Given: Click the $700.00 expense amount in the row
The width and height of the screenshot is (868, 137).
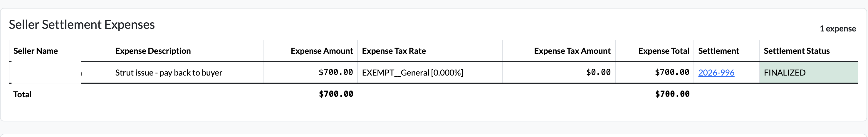Looking at the screenshot, I should coord(336,72).
